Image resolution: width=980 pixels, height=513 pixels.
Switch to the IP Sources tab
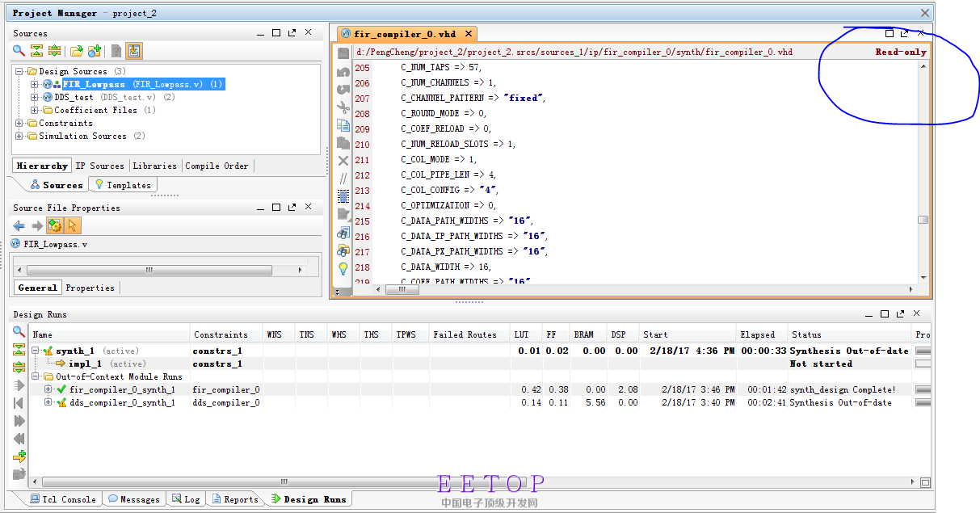tap(100, 166)
